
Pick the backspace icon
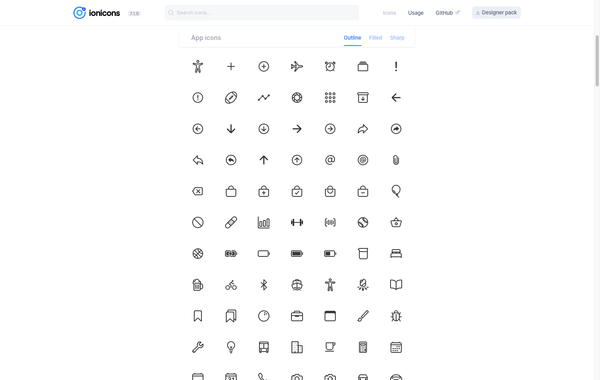[197, 191]
